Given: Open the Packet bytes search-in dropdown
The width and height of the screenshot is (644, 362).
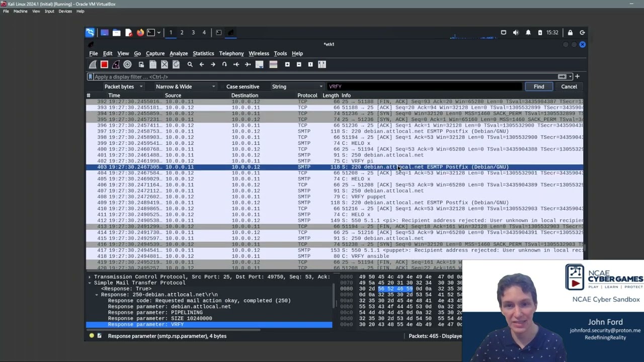Looking at the screenshot, I should pyautogui.click(x=123, y=86).
